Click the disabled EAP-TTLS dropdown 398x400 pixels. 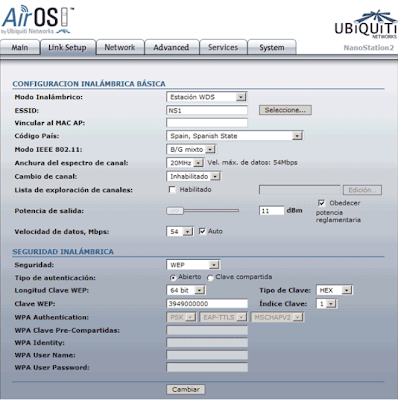coord(223,317)
